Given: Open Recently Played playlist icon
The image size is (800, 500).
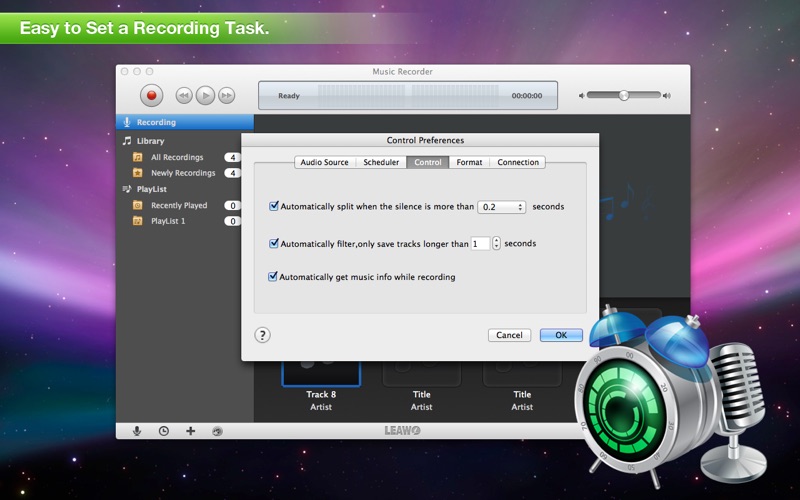Looking at the screenshot, I should click(x=138, y=205).
